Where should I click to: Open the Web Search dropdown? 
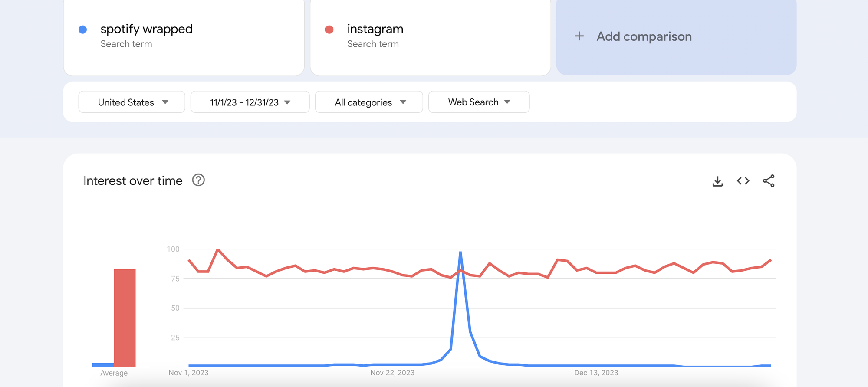click(479, 102)
